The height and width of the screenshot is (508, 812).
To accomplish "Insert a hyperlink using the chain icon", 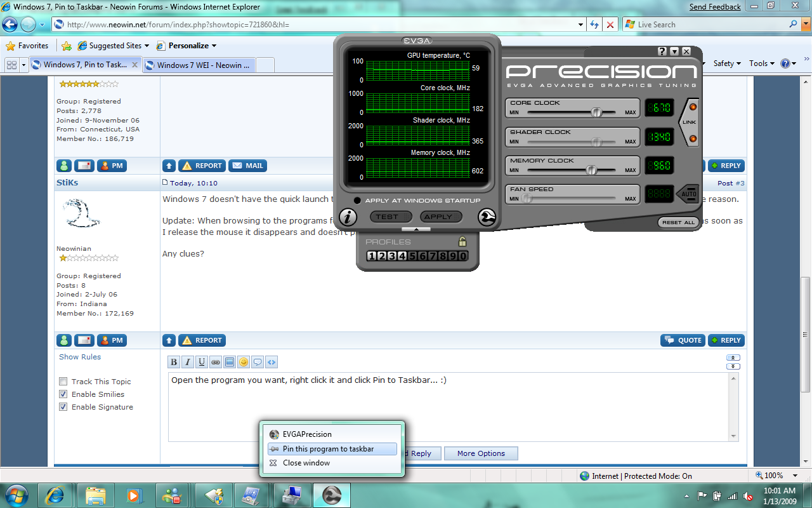I will click(x=215, y=362).
